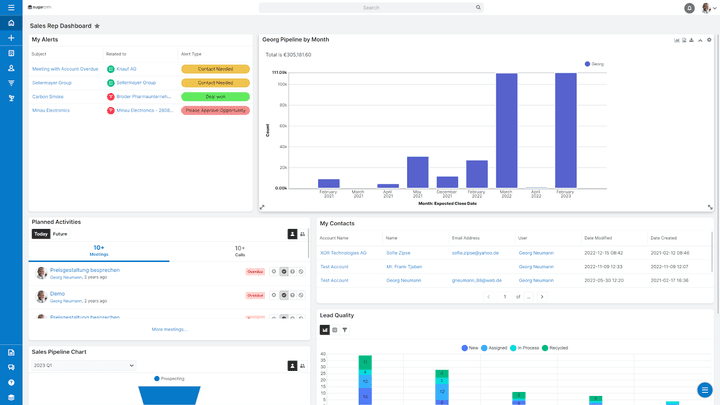Open the user avatar dropdown menu
This screenshot has height=405, width=720.
click(706, 8)
